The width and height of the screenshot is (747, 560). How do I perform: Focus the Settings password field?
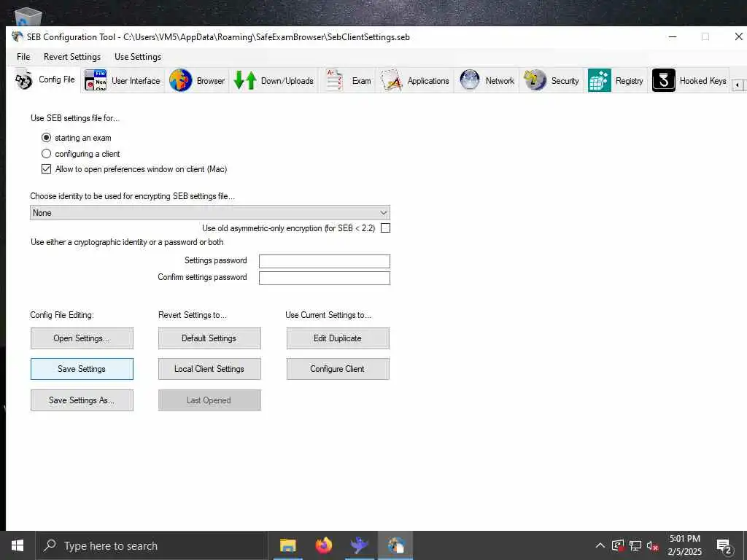(325, 261)
